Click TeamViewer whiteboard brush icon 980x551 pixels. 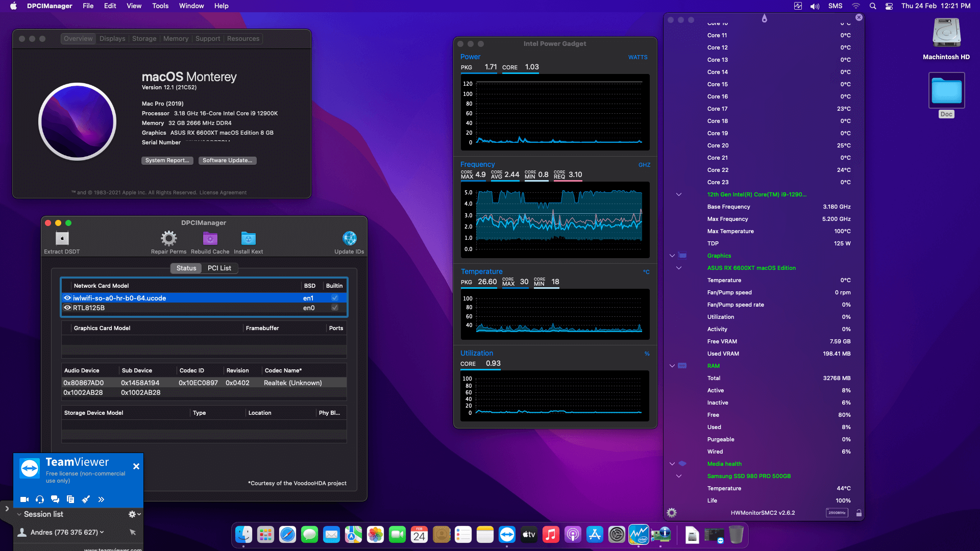(86, 499)
